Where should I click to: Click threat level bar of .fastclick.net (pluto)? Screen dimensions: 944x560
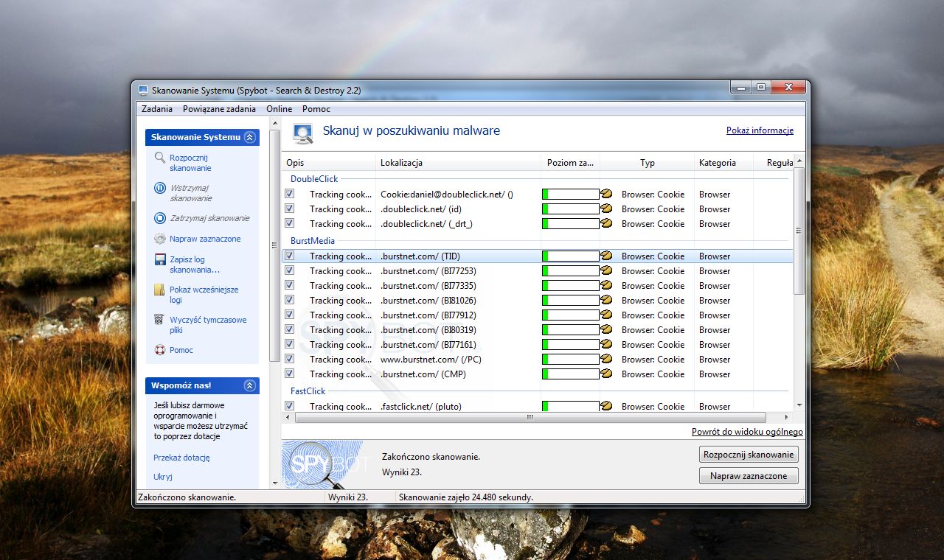click(x=571, y=406)
